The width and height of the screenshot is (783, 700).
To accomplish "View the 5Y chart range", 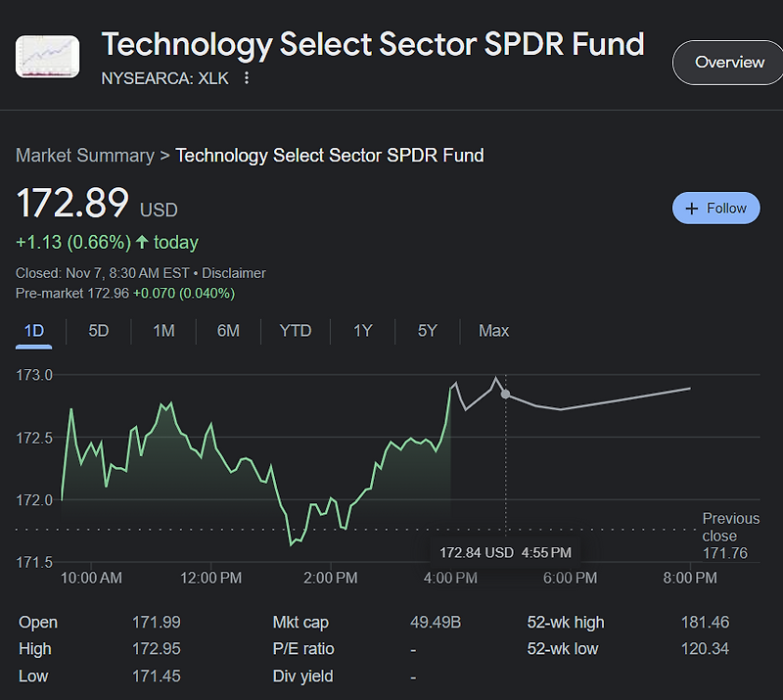I will [428, 331].
